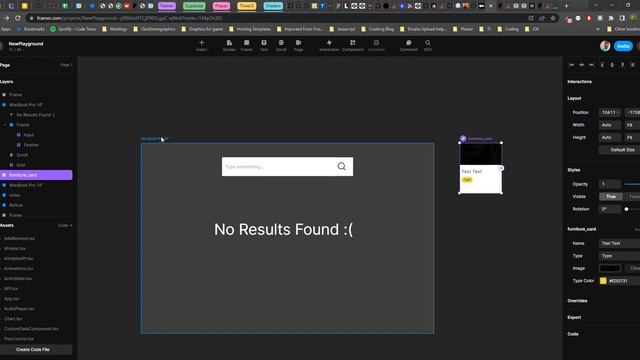Click the Rotation slider handle
The image size is (640, 360).
[627, 209]
